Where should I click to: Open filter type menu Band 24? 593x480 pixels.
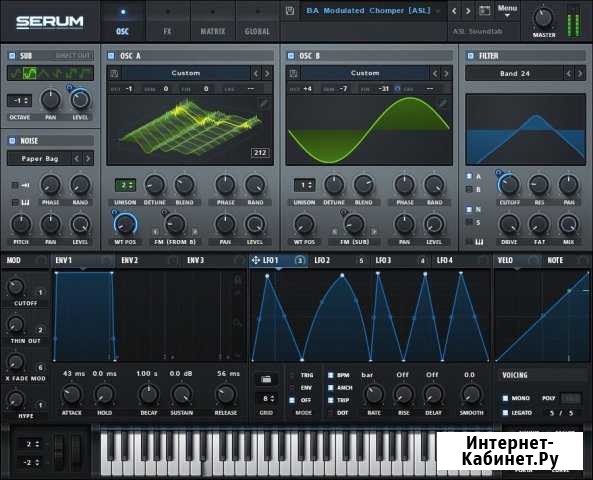coord(514,73)
